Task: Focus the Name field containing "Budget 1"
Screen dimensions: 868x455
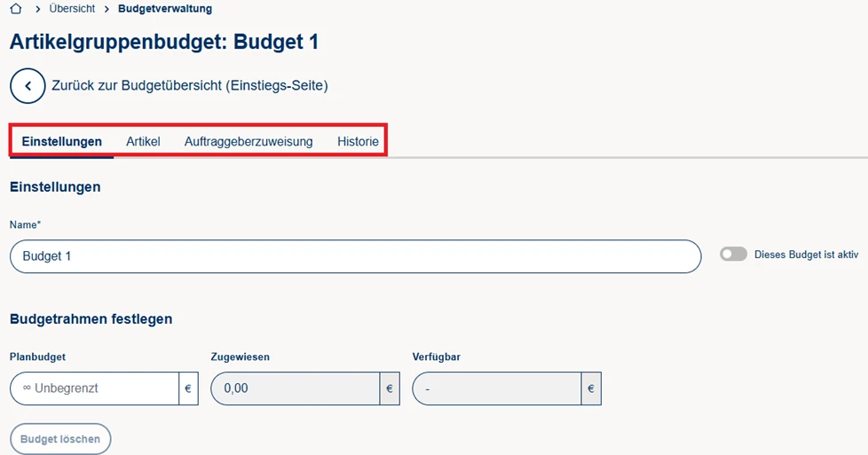Action: coord(355,256)
